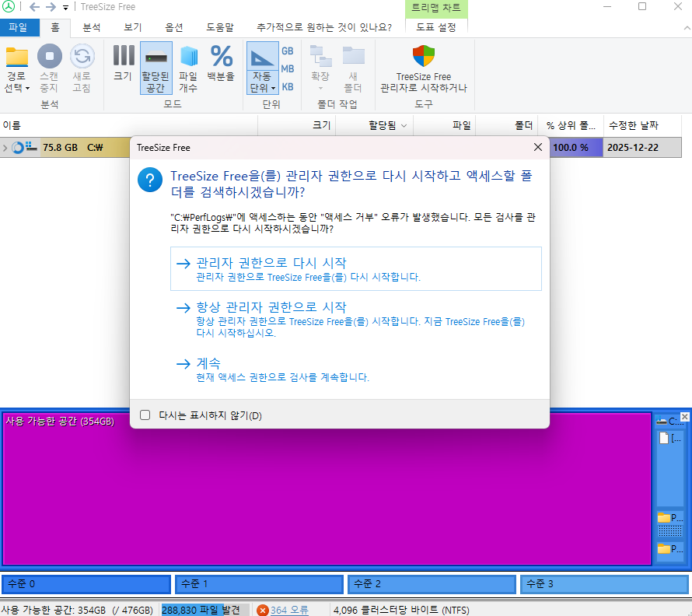Switch to the 보기 ribbon tab
Screen dimensions: 692x616
[132, 27]
